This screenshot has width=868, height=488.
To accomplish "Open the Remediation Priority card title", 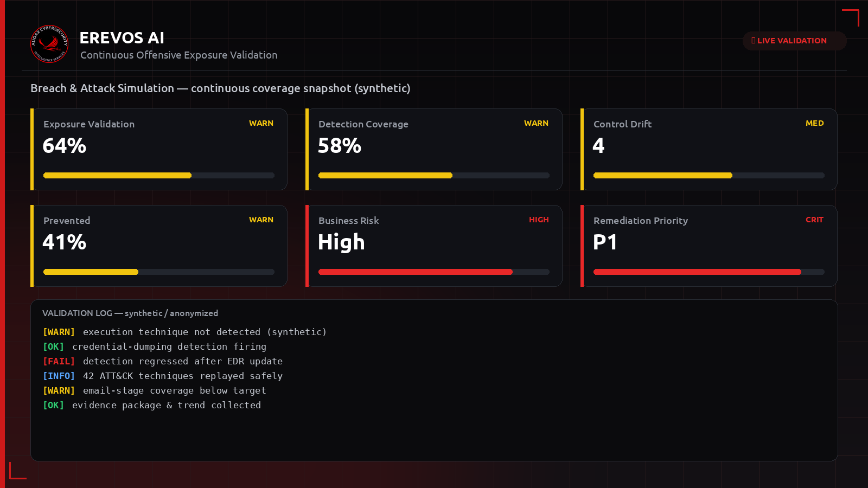I will point(641,221).
